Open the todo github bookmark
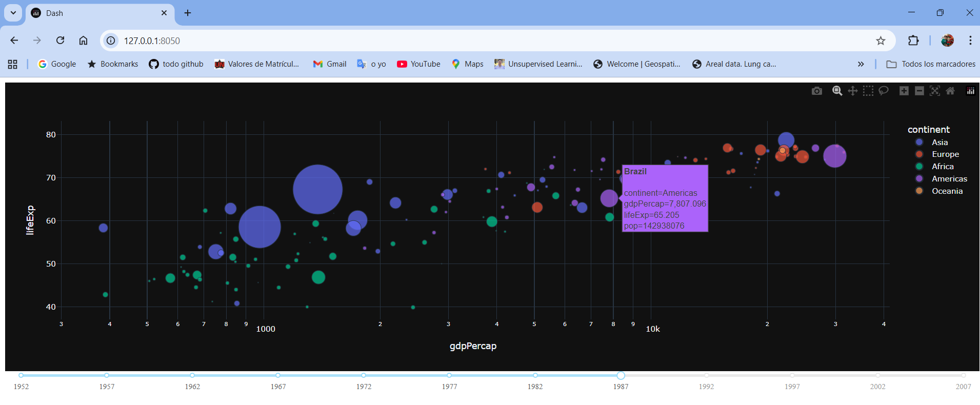Image resolution: width=980 pixels, height=405 pixels. click(176, 64)
